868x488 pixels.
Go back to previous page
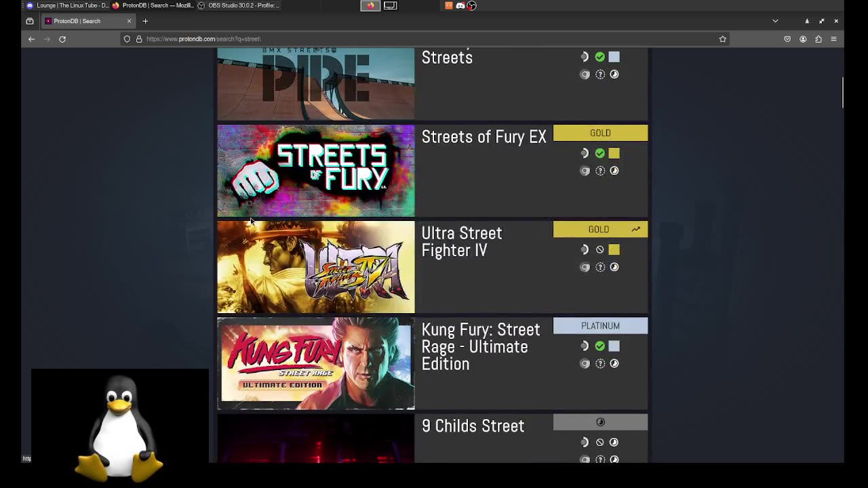coord(31,39)
